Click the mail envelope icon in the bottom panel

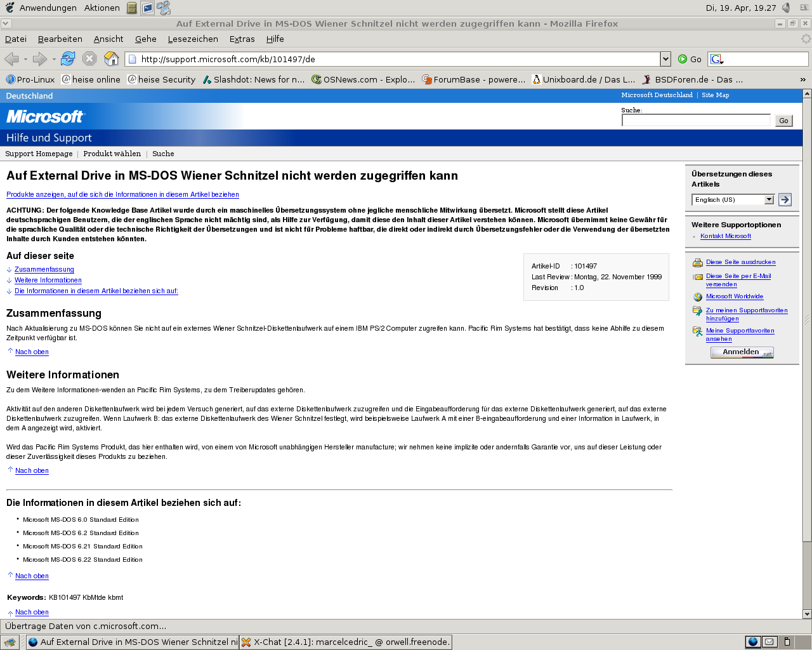coord(769,642)
